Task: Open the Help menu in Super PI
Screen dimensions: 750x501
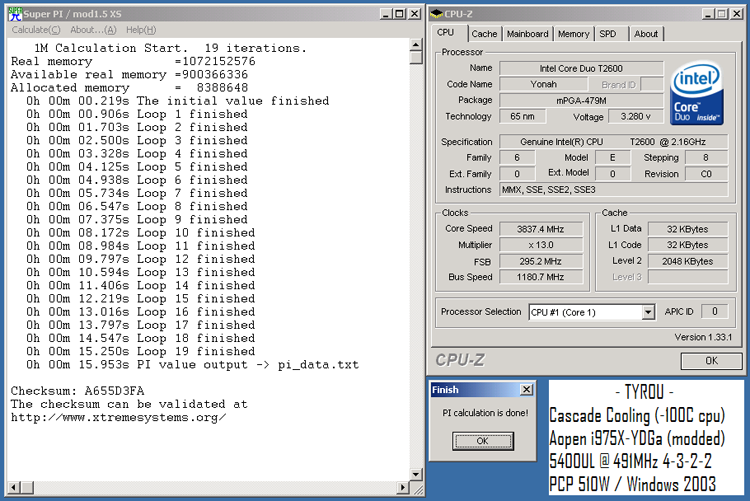Action: [x=141, y=30]
